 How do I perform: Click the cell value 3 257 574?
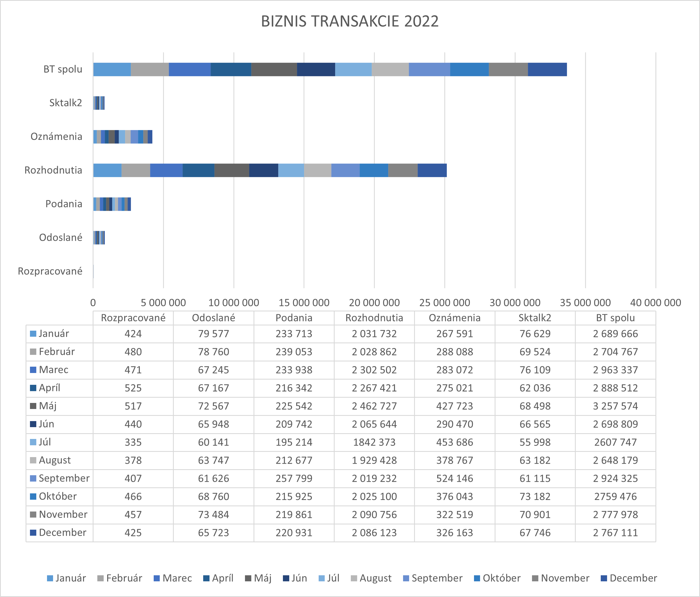pyautogui.click(x=616, y=406)
